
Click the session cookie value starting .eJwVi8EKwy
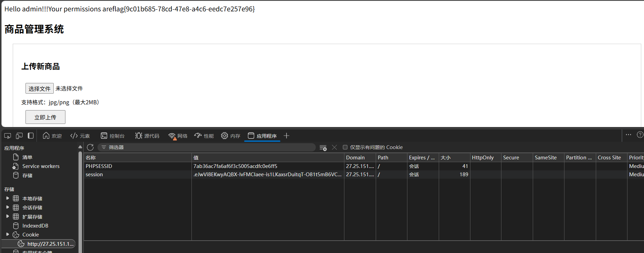pyautogui.click(x=268, y=175)
